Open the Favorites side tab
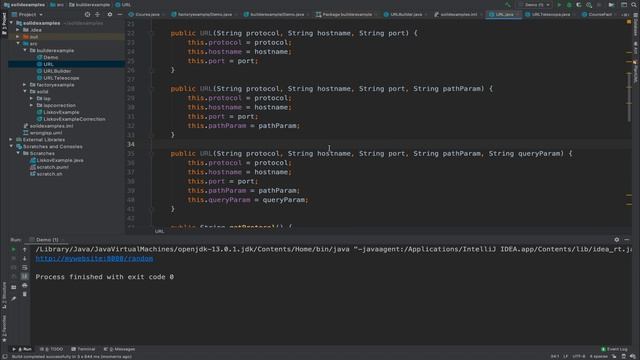The height and width of the screenshot is (360, 640). click(x=4, y=328)
